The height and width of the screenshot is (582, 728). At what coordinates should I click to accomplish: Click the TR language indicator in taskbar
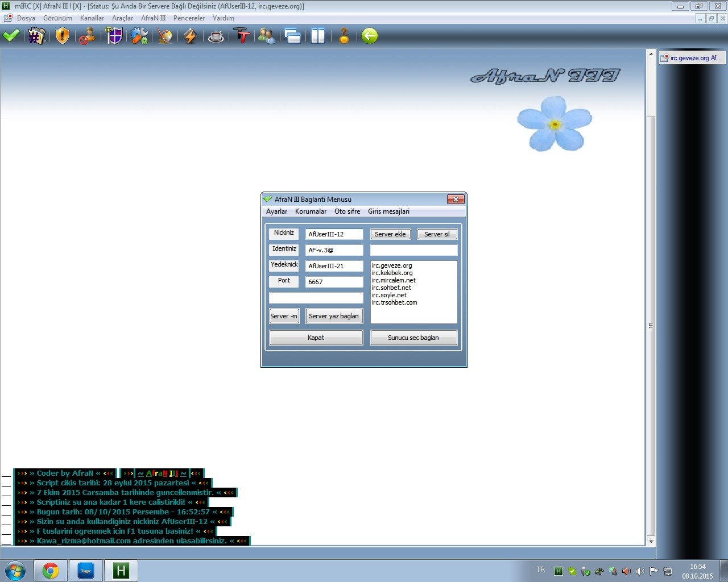[541, 569]
